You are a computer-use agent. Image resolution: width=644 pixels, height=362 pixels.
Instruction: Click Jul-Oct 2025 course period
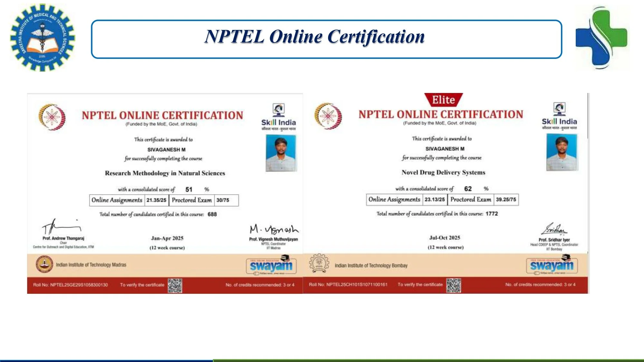pos(445,238)
